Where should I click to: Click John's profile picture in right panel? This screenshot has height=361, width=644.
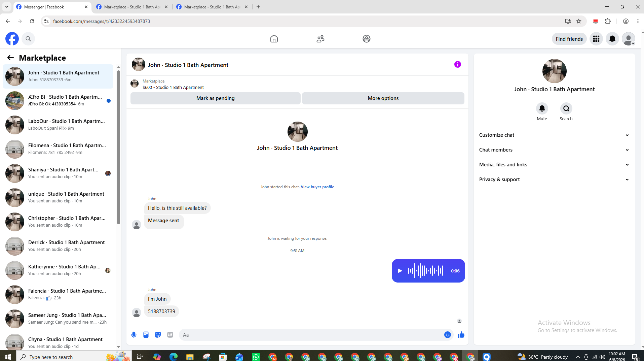tap(555, 71)
